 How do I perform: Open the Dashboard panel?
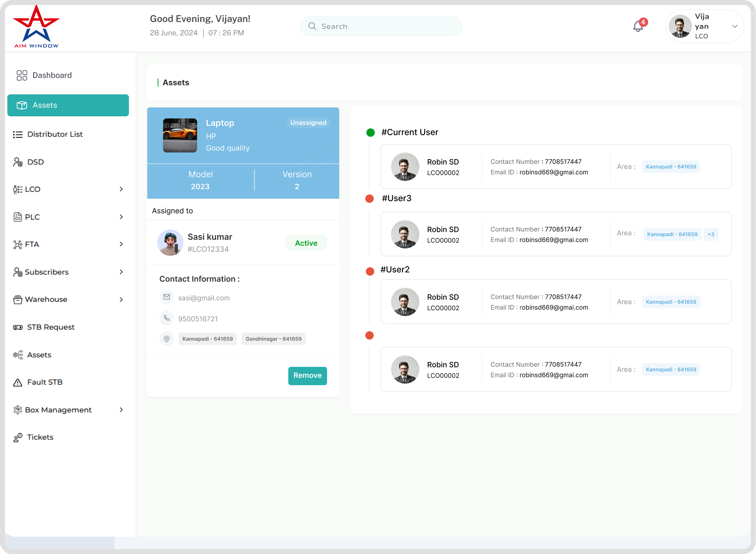pyautogui.click(x=52, y=75)
